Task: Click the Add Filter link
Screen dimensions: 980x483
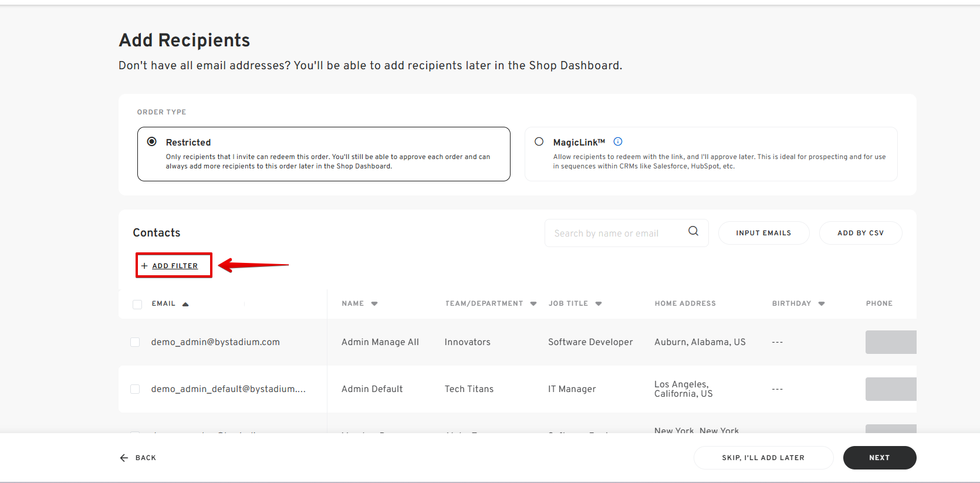Action: point(175,266)
